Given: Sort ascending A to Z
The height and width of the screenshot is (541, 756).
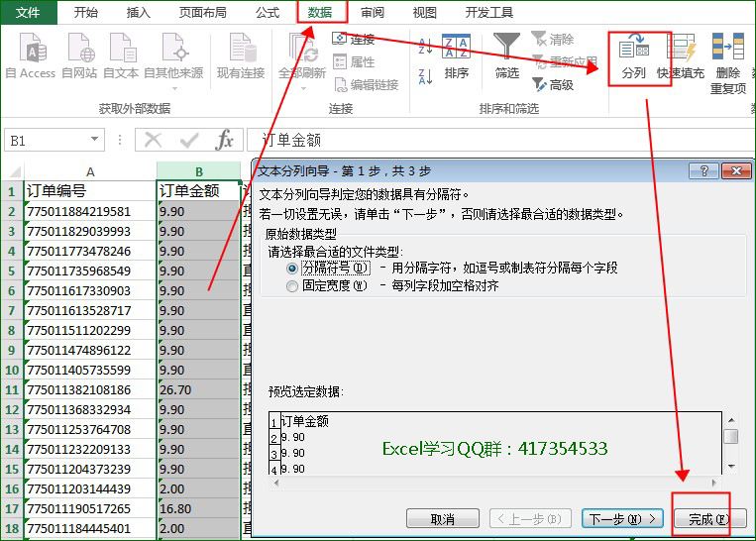Looking at the screenshot, I should 425,46.
